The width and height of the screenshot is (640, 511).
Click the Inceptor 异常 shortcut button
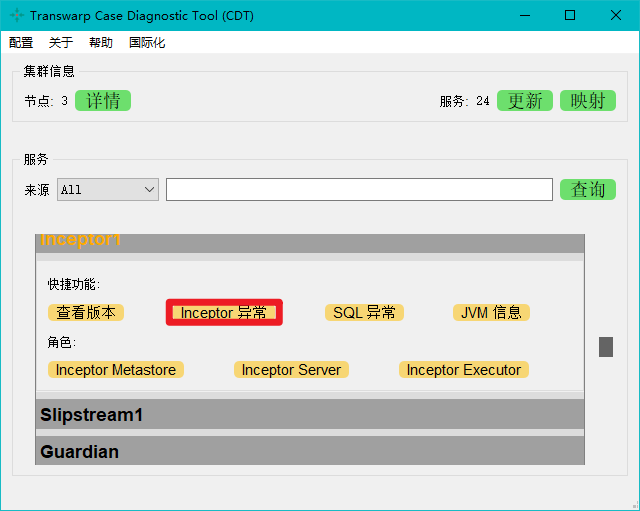coord(224,313)
